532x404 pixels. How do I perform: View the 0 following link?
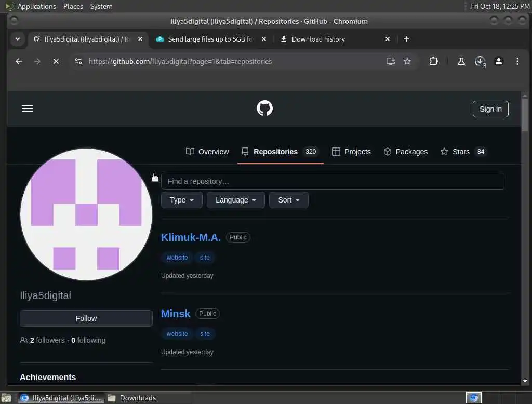(88, 340)
